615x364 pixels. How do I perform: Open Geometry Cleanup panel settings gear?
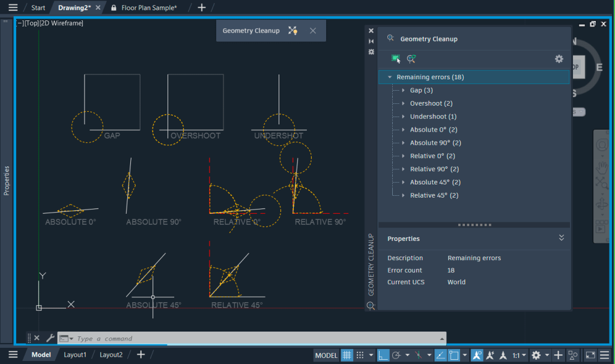(559, 59)
